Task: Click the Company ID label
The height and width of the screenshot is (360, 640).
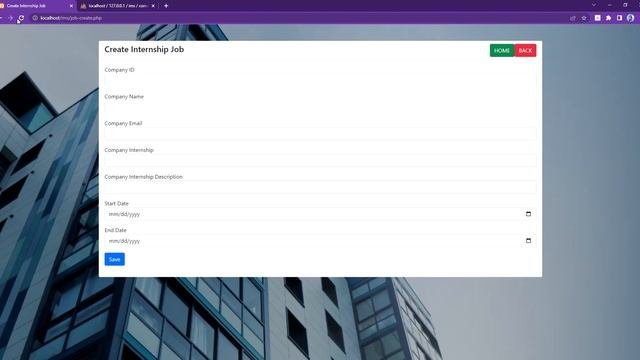Action: (x=119, y=70)
